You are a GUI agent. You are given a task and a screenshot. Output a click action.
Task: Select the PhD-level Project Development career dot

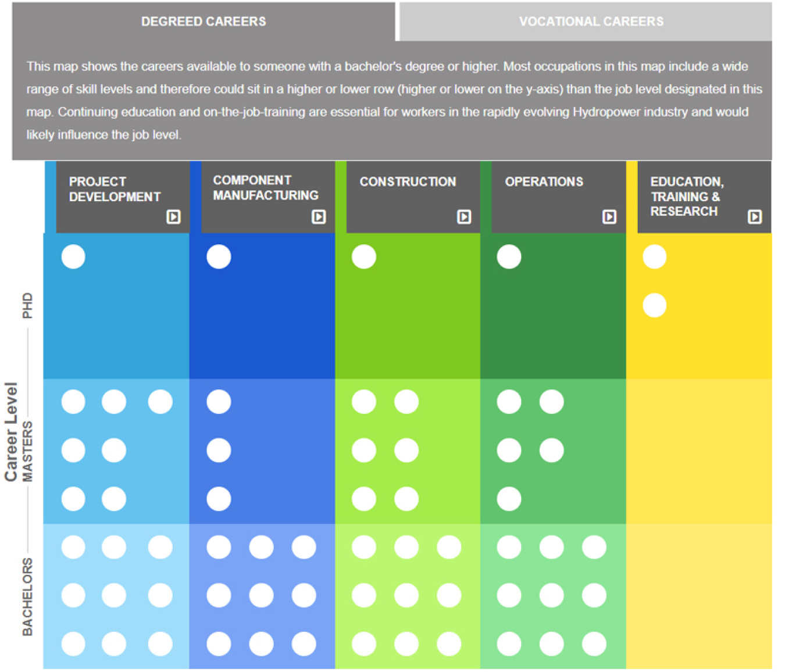tap(73, 257)
